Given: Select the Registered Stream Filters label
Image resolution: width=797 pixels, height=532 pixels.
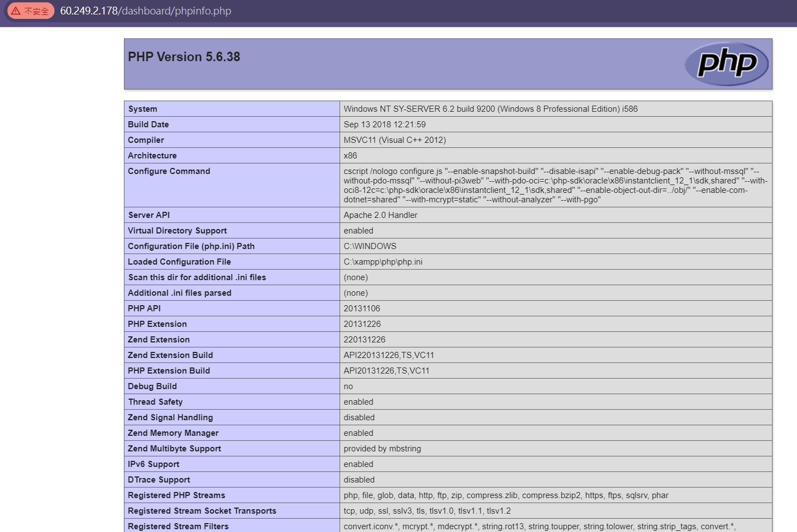Looking at the screenshot, I should [178, 526].
